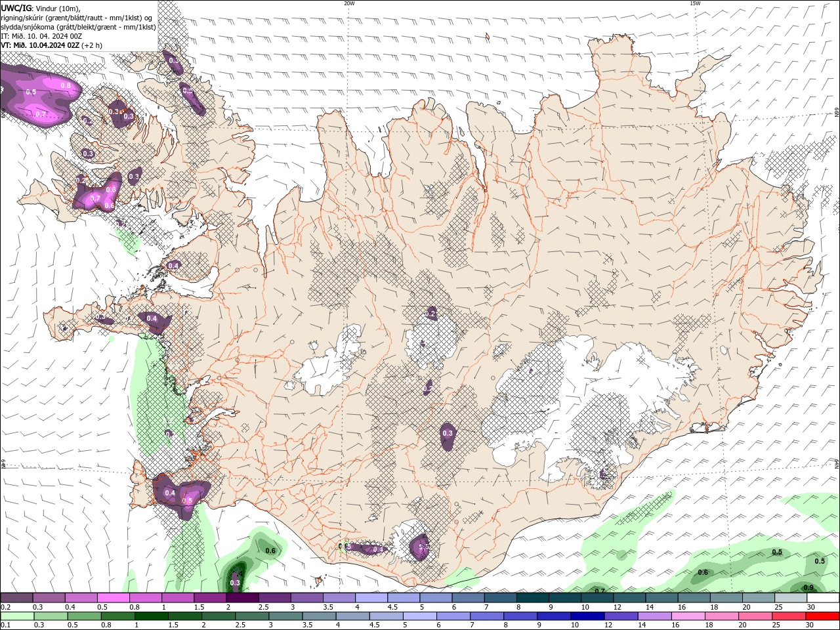Click the 'VT: Mið. 10.04.2024 02Z (+2 h)' line

[52, 45]
